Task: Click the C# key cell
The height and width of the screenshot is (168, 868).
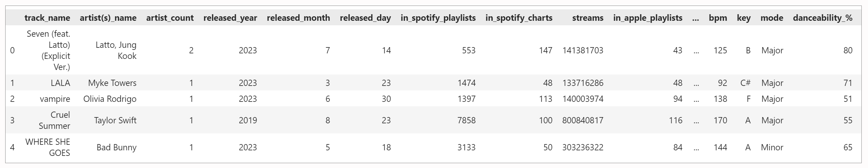Action: coord(745,83)
